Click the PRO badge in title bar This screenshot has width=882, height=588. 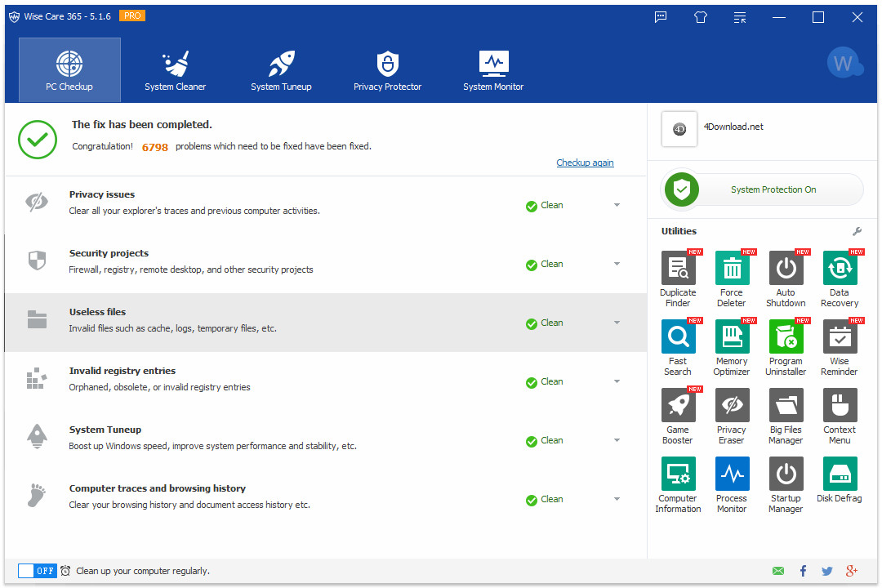132,16
